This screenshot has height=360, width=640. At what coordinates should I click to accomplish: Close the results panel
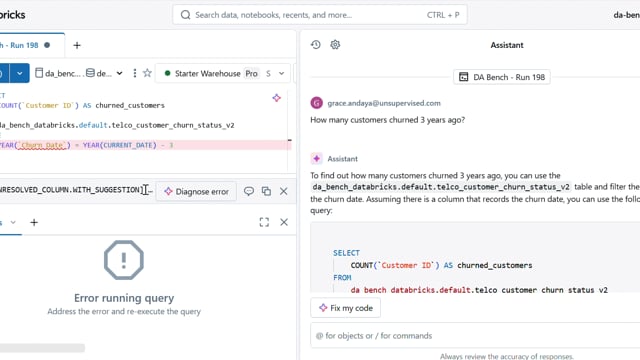point(284,222)
